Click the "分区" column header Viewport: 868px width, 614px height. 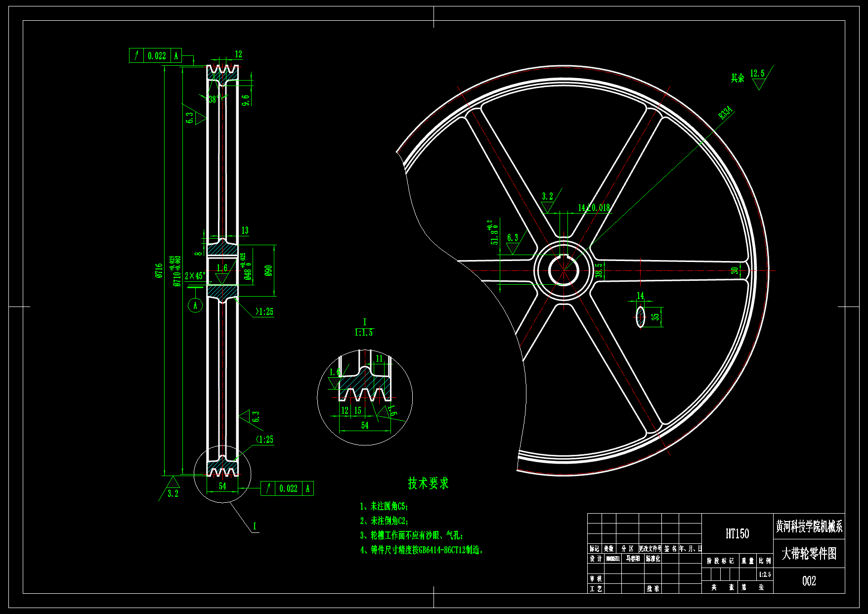(x=627, y=549)
